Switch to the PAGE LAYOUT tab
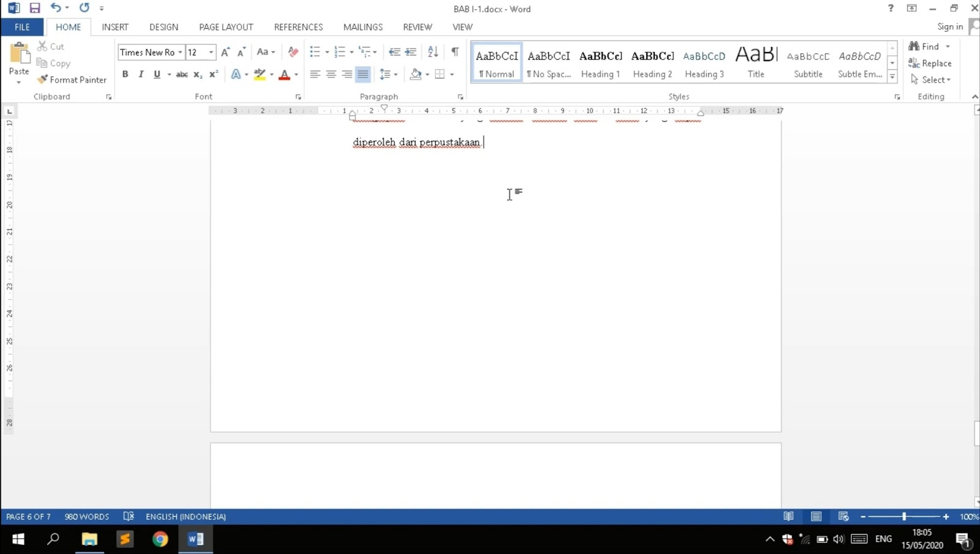The width and height of the screenshot is (980, 554). pos(226,27)
